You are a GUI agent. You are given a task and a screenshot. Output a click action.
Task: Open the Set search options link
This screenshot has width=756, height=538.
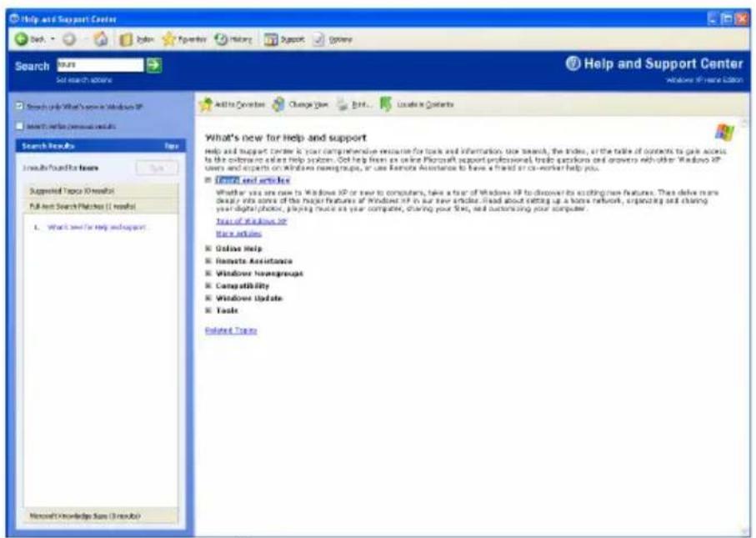(84, 80)
